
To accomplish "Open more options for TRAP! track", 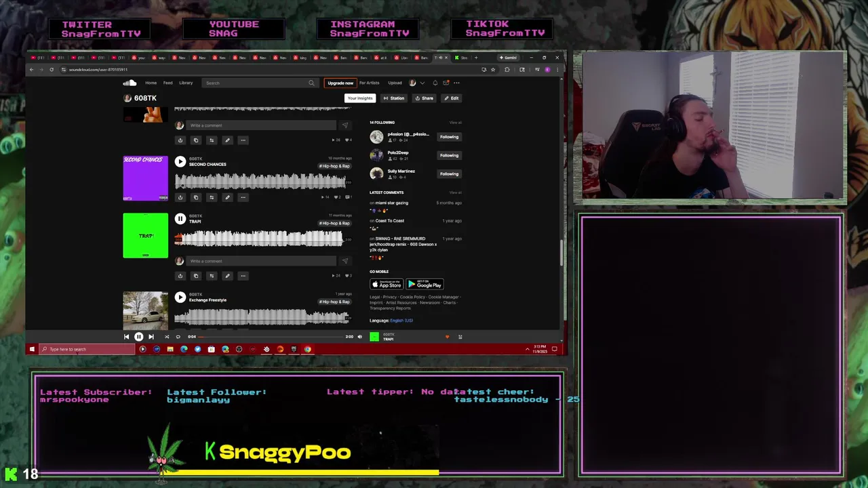I will point(243,276).
